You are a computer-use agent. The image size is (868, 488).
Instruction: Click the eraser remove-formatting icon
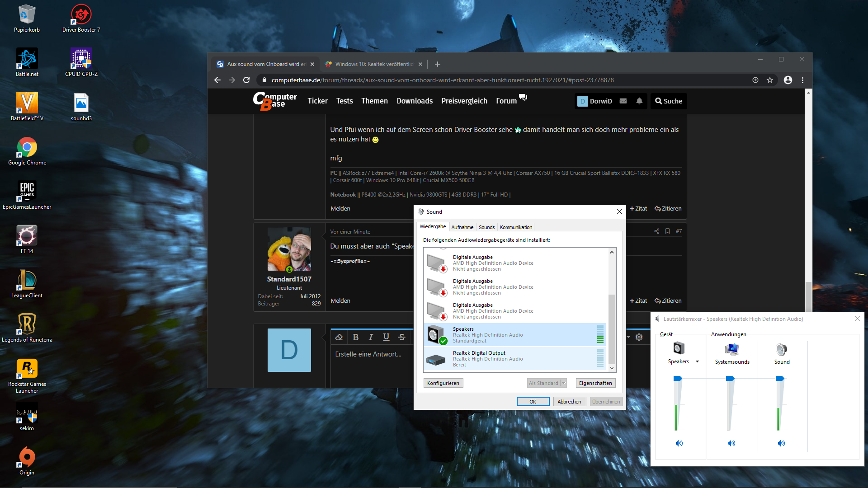pos(339,337)
